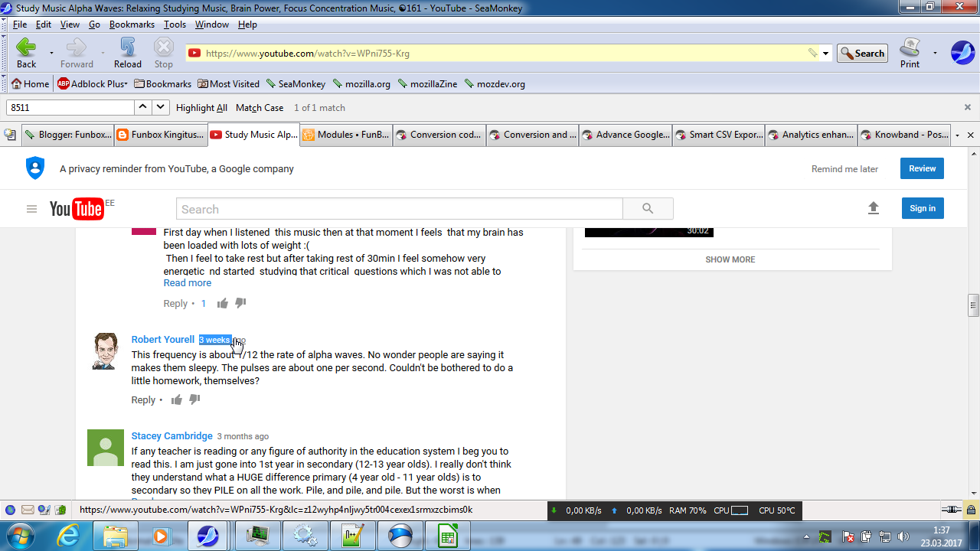Click the find-bar previous match arrow
This screenshot has width=980, height=551.
coord(142,108)
